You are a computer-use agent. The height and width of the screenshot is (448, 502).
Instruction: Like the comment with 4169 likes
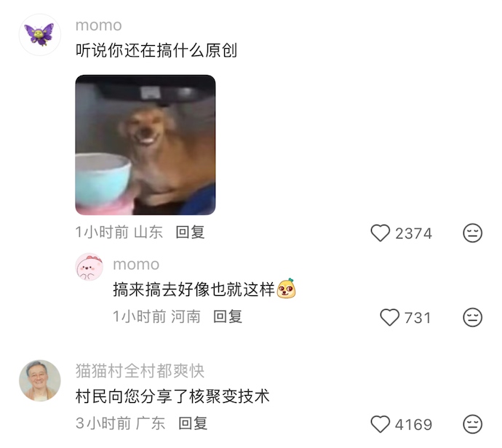[x=380, y=424]
